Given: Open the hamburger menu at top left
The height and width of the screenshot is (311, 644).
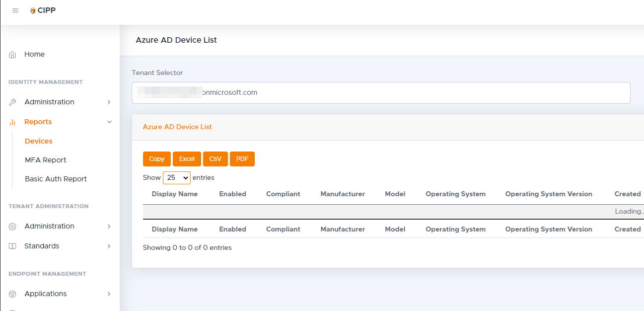Looking at the screenshot, I should (15, 10).
